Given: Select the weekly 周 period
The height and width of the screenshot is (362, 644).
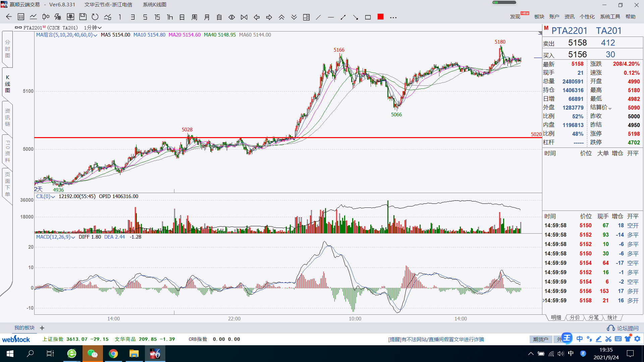Looking at the screenshot, I should (194, 17).
